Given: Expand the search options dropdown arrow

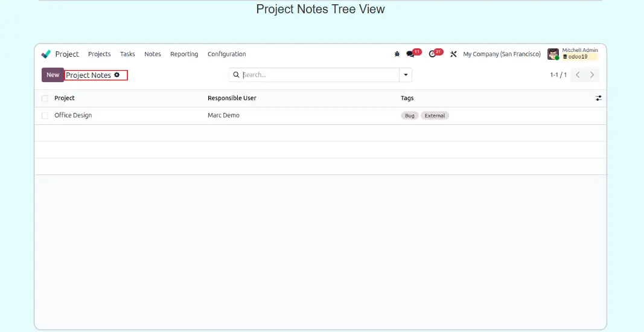Looking at the screenshot, I should [x=406, y=75].
